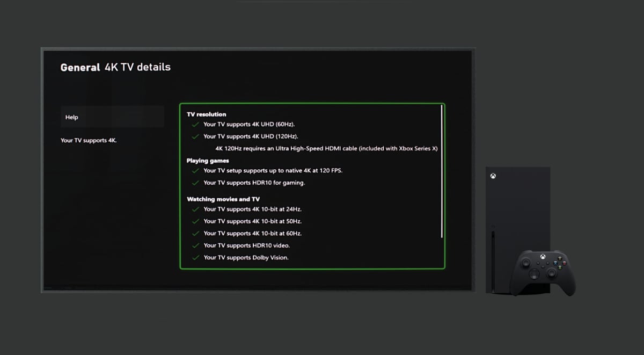Click checkmark next to Dolby Vision support

click(x=195, y=258)
